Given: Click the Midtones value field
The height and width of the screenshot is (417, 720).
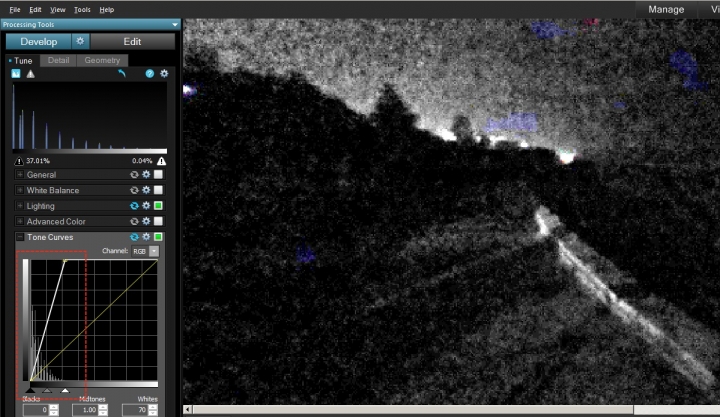Looking at the screenshot, I should 85,410.
